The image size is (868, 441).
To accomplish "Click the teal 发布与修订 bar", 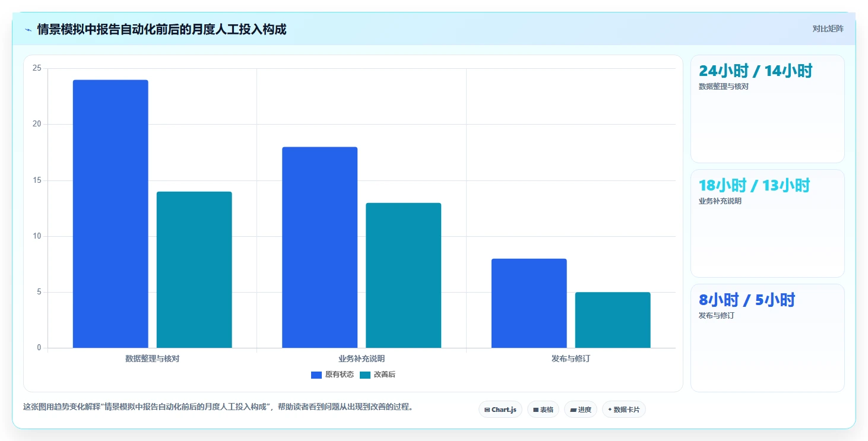I will pos(613,320).
